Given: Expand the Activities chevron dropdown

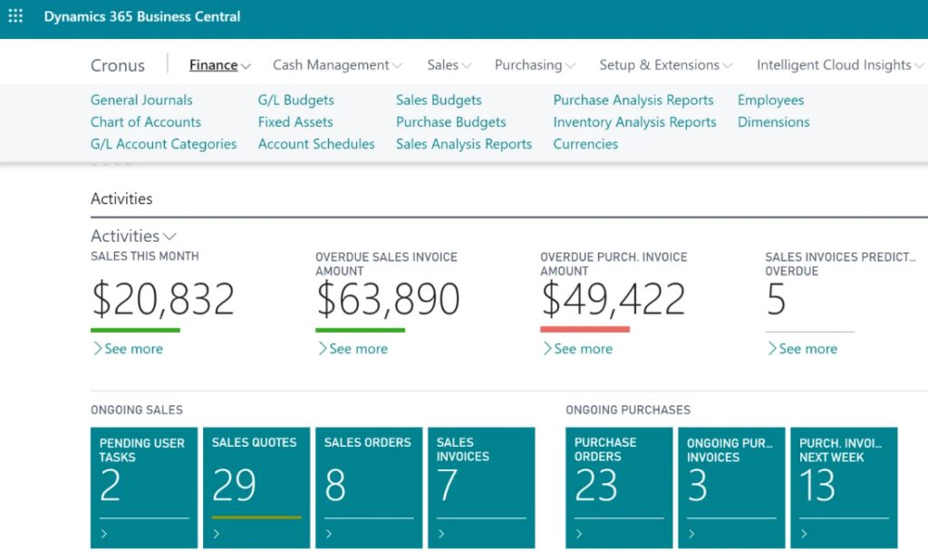Looking at the screenshot, I should click(169, 237).
